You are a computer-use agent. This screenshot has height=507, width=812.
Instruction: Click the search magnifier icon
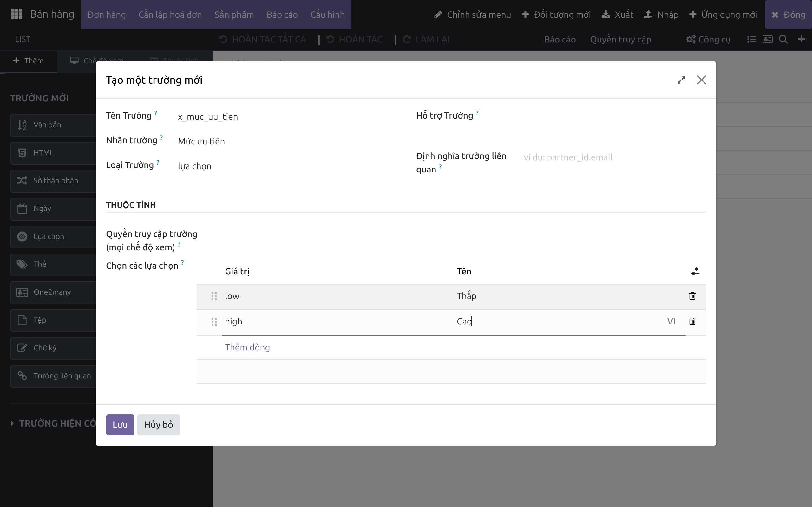pyautogui.click(x=783, y=39)
